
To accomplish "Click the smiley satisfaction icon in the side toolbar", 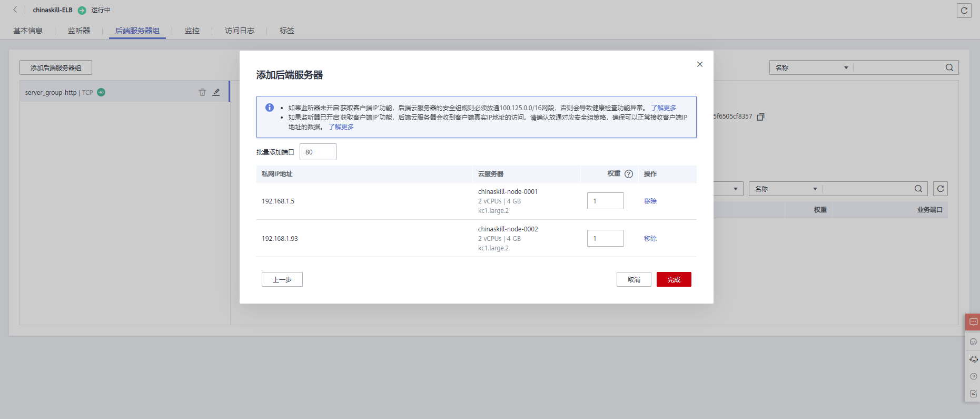I will click(x=973, y=342).
